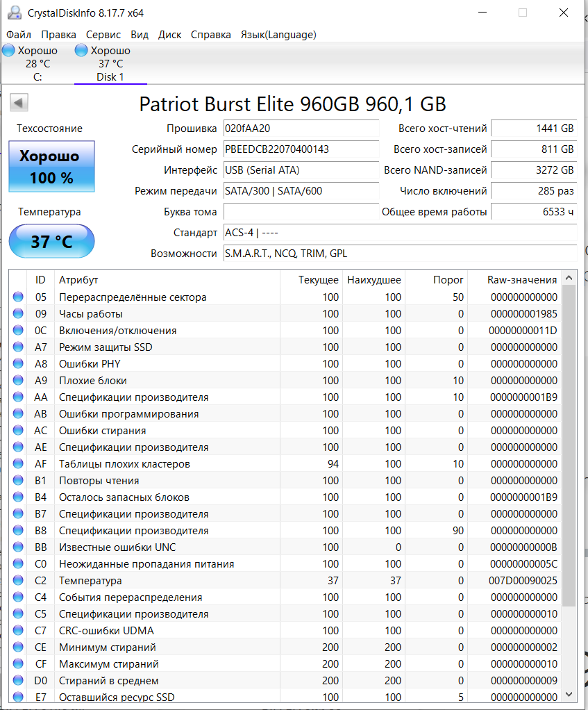
Task: Click power-on count value 285 раз
Action: pyautogui.click(x=534, y=191)
